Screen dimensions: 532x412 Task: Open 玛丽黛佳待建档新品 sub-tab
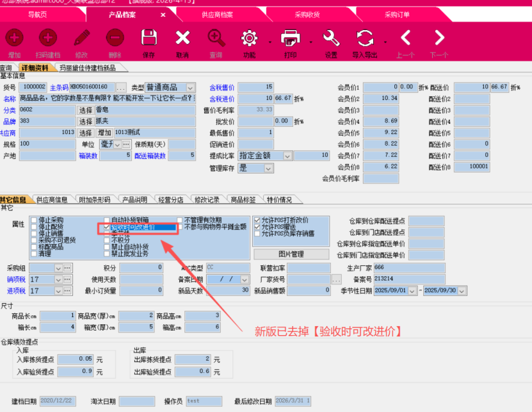[x=88, y=68]
